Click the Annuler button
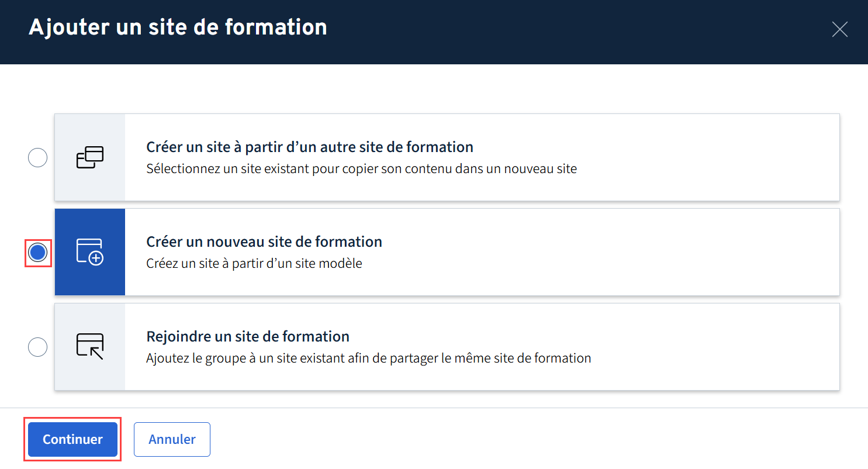This screenshot has width=868, height=469. click(x=172, y=439)
